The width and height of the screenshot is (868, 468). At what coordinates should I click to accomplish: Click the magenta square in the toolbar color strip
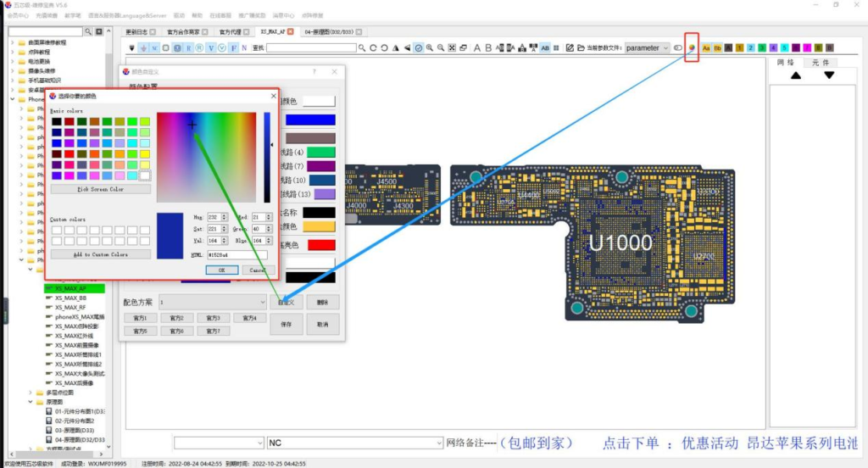tap(808, 47)
